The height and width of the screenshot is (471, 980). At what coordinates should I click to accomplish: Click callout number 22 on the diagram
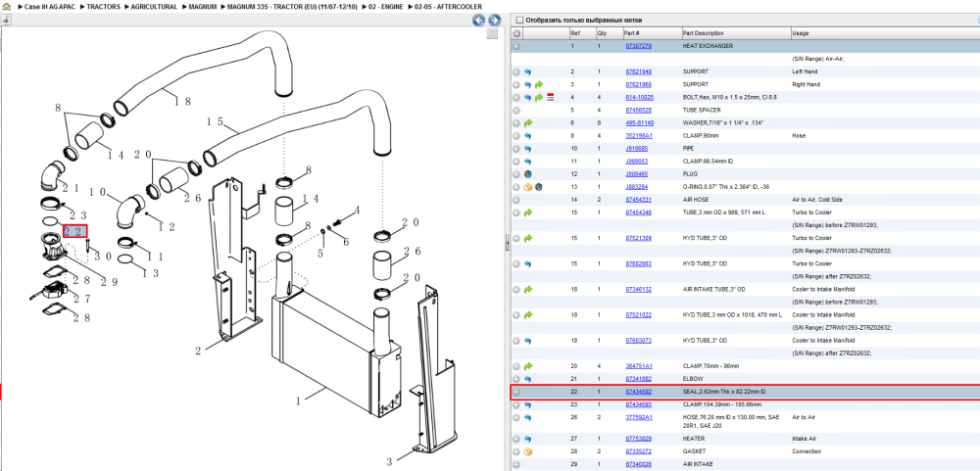(x=74, y=231)
